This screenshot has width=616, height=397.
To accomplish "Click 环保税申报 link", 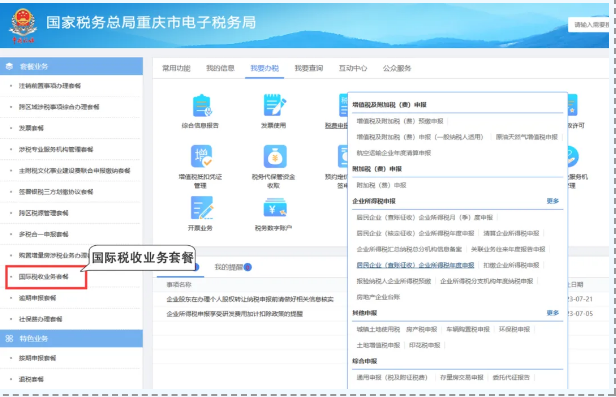I will pos(514,329).
